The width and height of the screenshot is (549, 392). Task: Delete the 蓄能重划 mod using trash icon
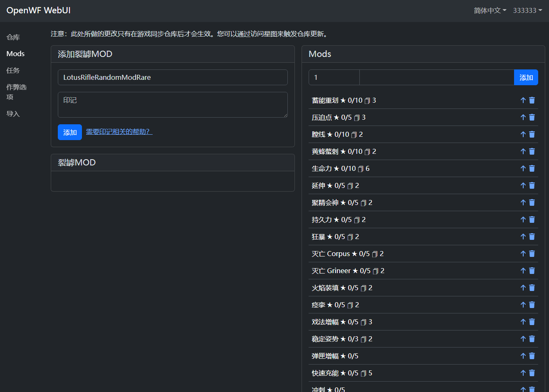[x=532, y=100]
